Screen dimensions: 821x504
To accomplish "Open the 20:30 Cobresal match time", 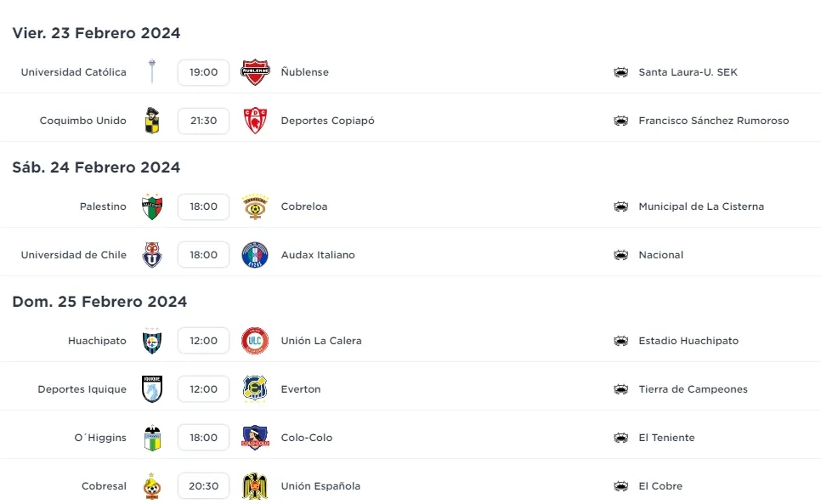I will (x=203, y=486).
